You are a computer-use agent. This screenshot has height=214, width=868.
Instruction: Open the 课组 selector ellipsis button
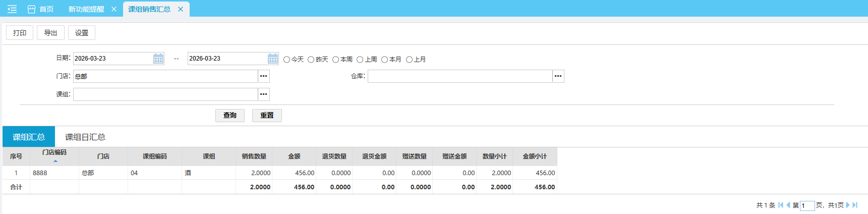click(264, 94)
